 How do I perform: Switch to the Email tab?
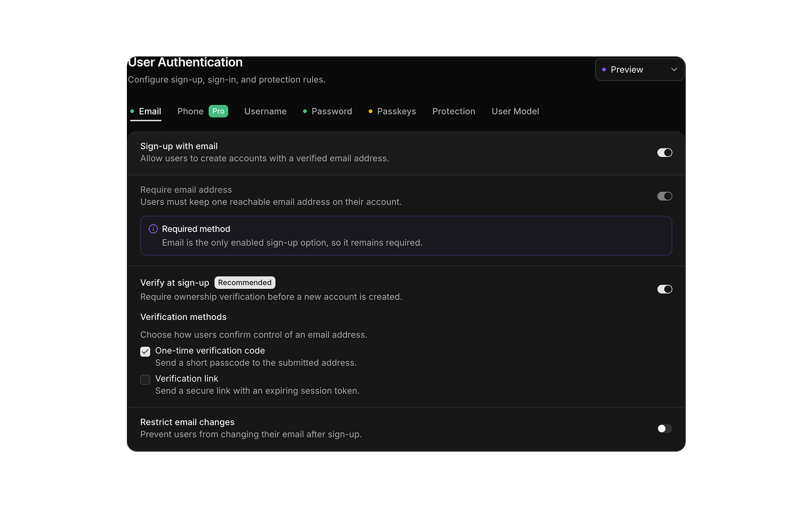145,111
